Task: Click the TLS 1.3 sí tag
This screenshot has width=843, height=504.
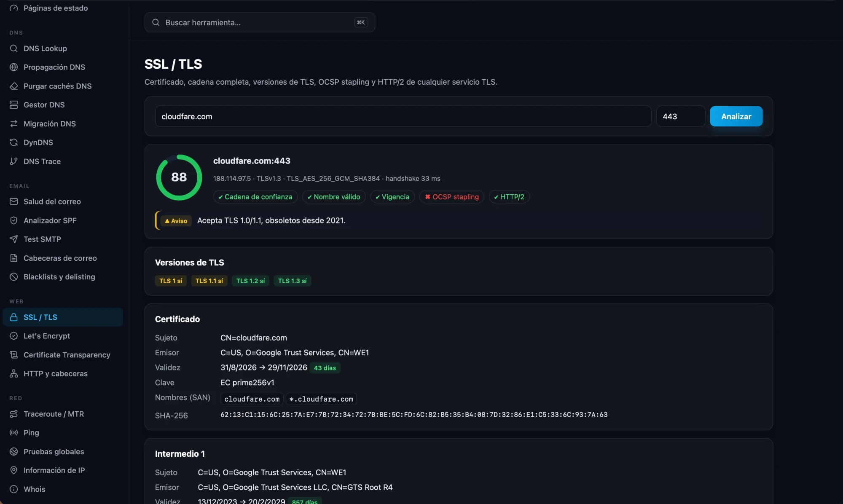Action: pos(292,281)
